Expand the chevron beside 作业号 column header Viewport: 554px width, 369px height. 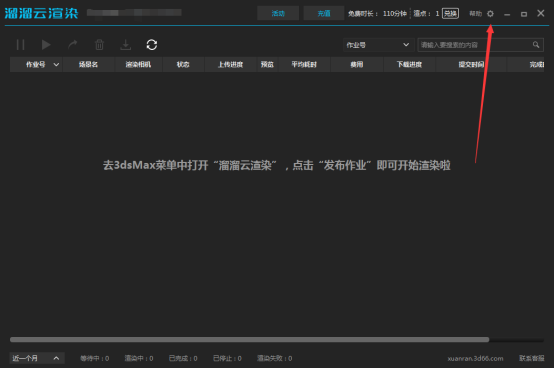point(56,64)
